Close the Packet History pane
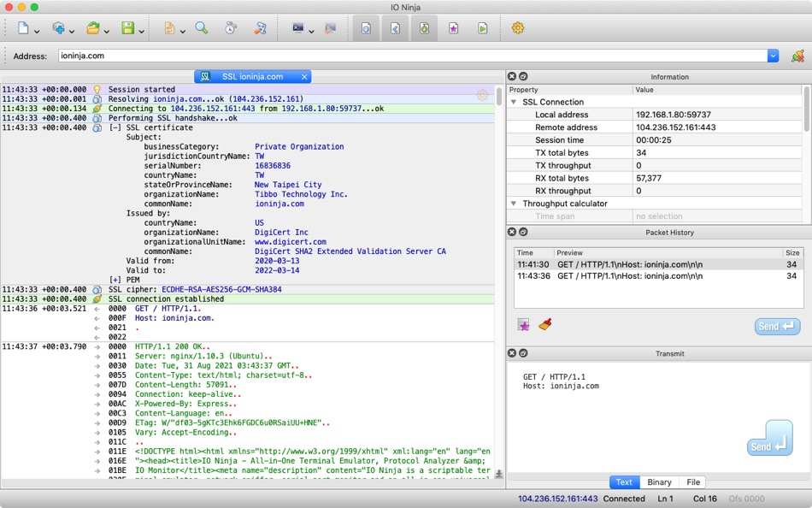The height and width of the screenshot is (508, 812). 512,232
